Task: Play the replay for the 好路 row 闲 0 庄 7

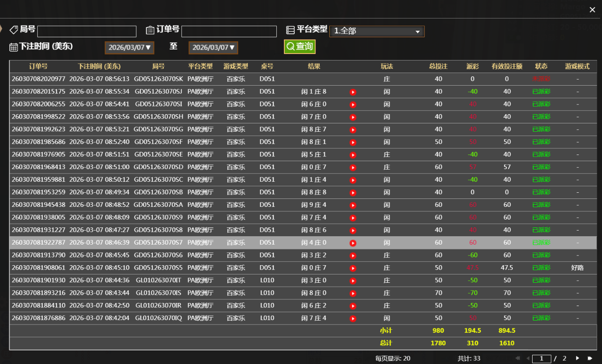Action: coord(353,267)
